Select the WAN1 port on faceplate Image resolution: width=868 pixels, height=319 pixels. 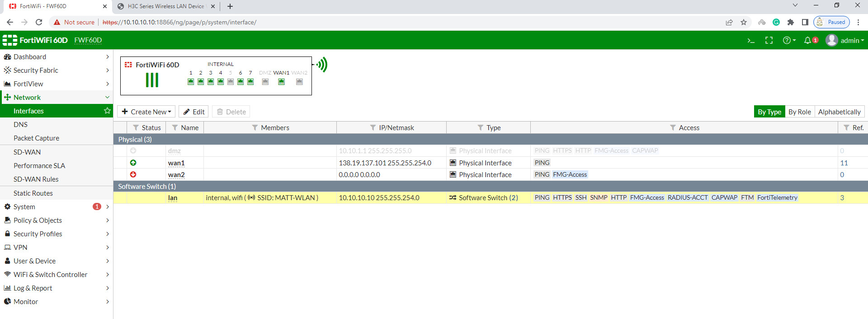(x=281, y=82)
